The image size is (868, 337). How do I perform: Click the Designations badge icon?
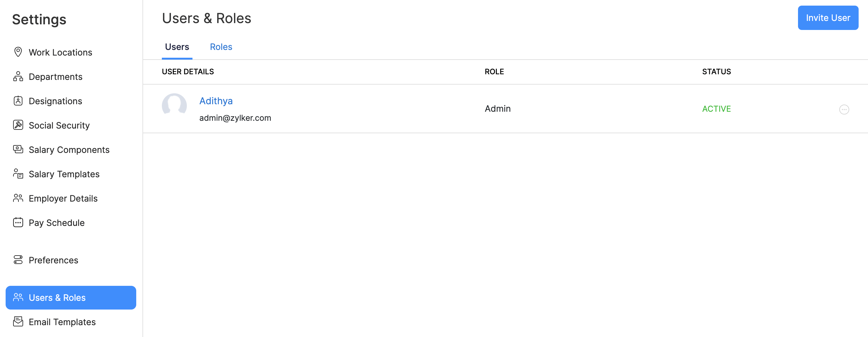(18, 101)
